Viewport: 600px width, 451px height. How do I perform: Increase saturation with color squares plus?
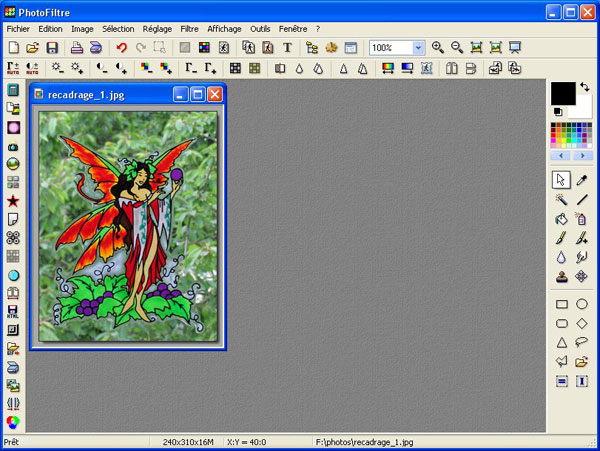tap(166, 68)
